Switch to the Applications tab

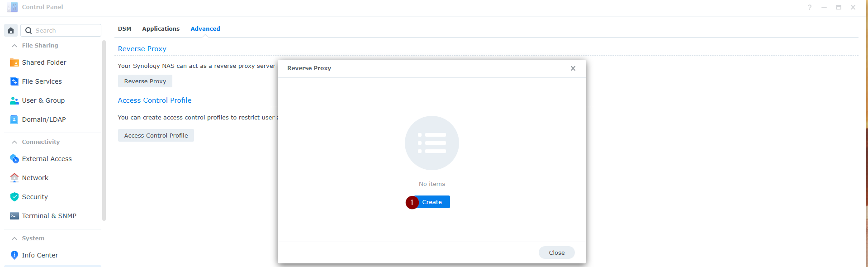pos(161,29)
